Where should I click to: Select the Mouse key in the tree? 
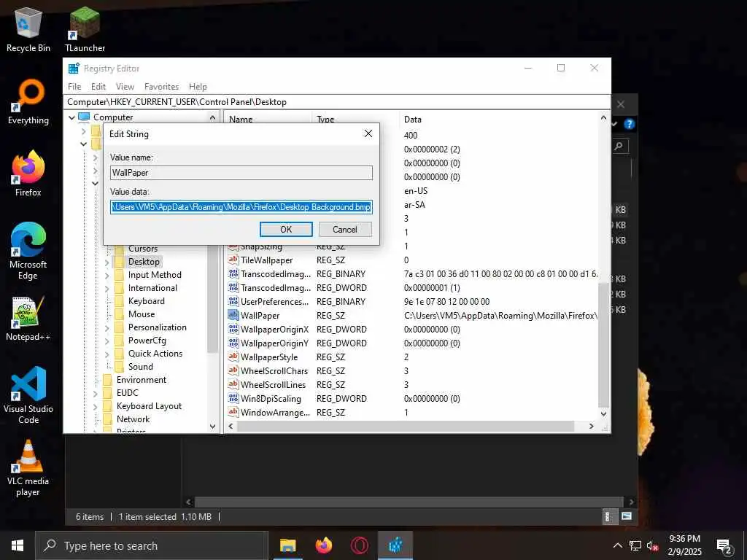pyautogui.click(x=141, y=314)
